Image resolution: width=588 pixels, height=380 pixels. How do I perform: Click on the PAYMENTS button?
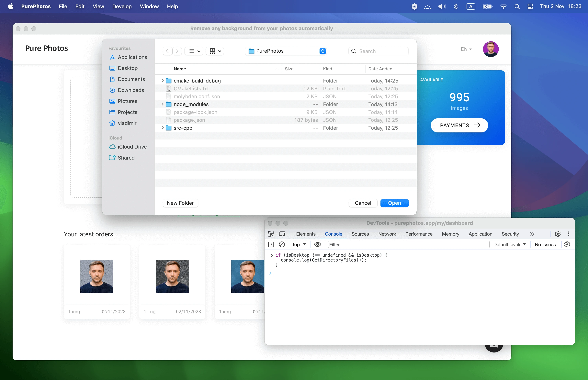pyautogui.click(x=459, y=125)
